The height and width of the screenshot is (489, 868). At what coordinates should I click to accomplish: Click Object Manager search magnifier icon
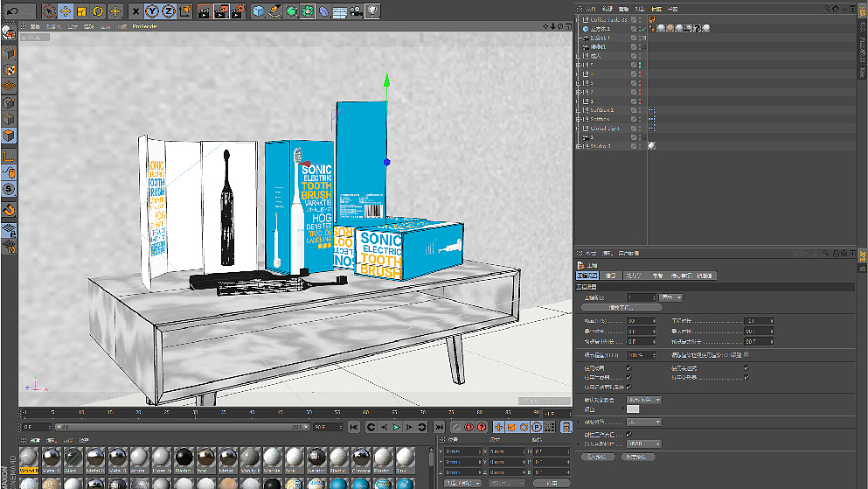tap(827, 8)
